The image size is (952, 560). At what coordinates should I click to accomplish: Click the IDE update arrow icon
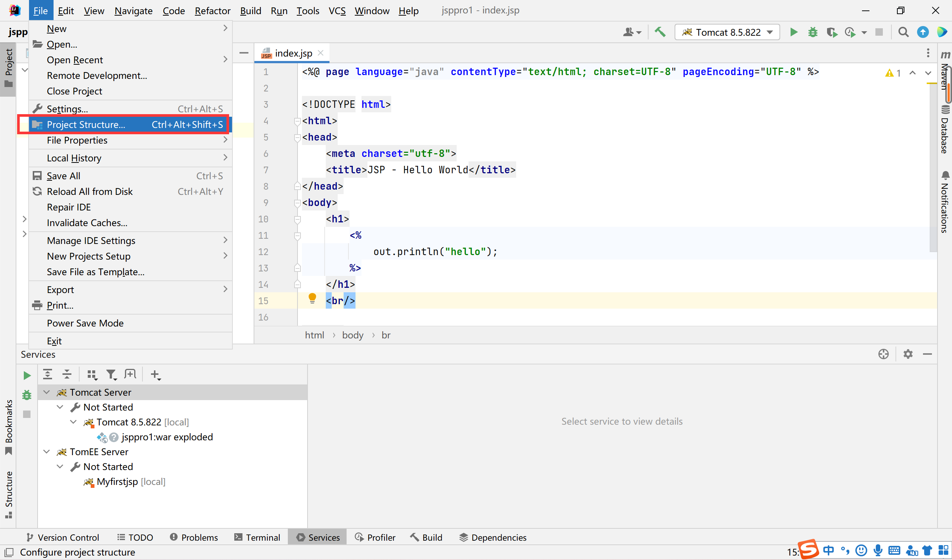click(x=923, y=32)
